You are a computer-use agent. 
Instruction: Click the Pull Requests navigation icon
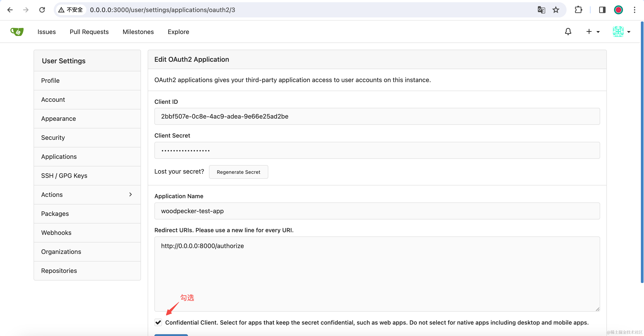click(x=89, y=32)
